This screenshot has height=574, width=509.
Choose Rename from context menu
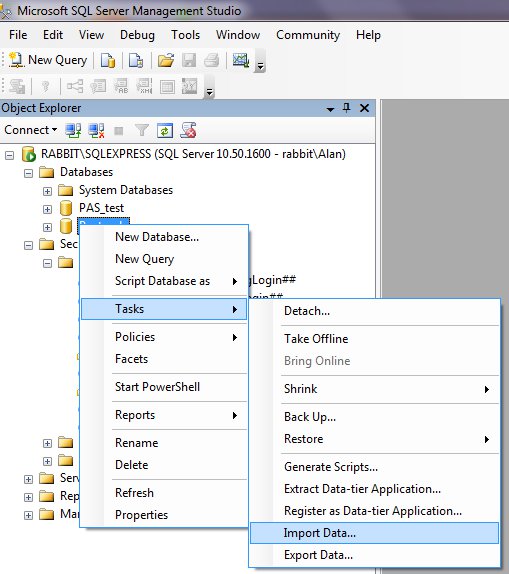[x=164, y=443]
